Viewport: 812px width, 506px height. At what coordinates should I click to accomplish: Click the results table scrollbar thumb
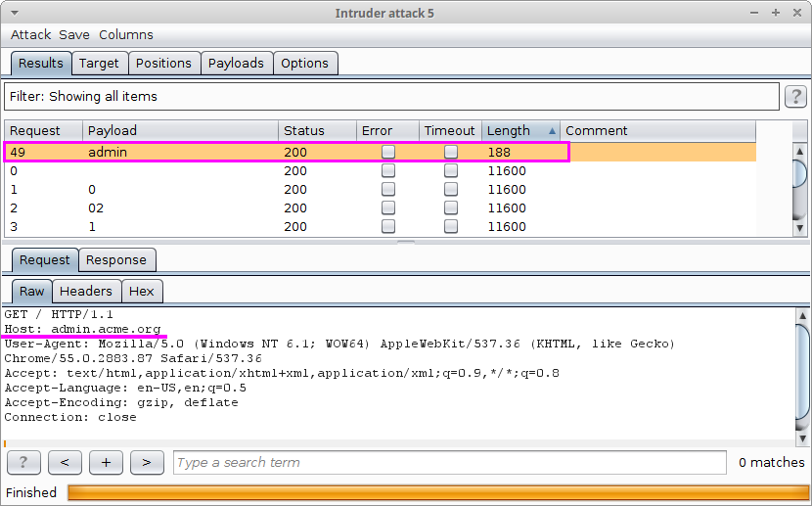click(x=799, y=174)
